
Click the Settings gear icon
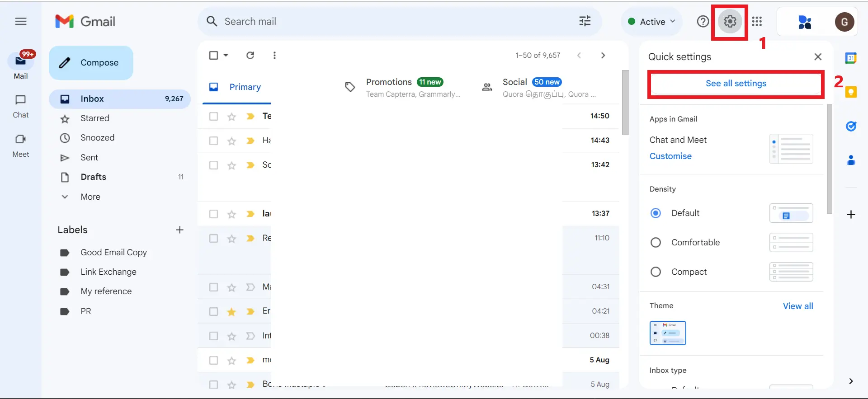tap(730, 21)
